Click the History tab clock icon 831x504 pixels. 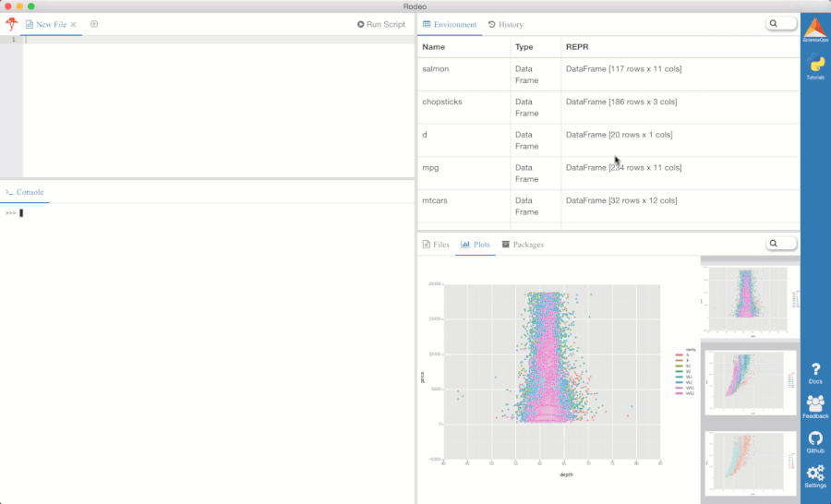click(492, 24)
